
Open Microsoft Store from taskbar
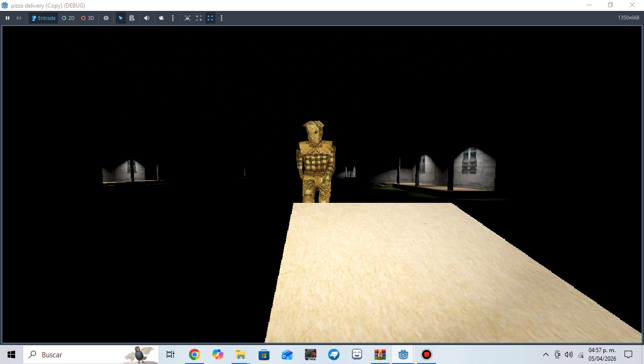[x=264, y=355]
